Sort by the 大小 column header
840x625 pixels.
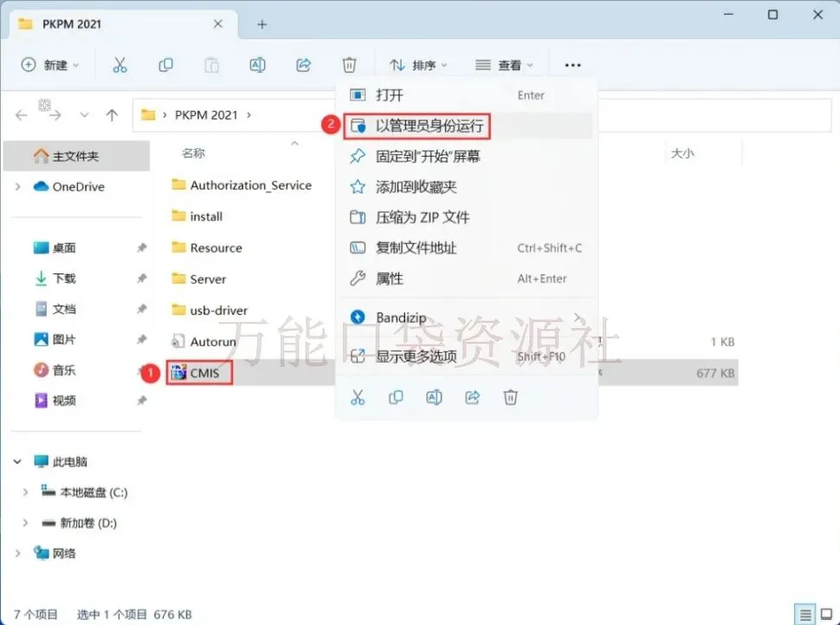[682, 154]
